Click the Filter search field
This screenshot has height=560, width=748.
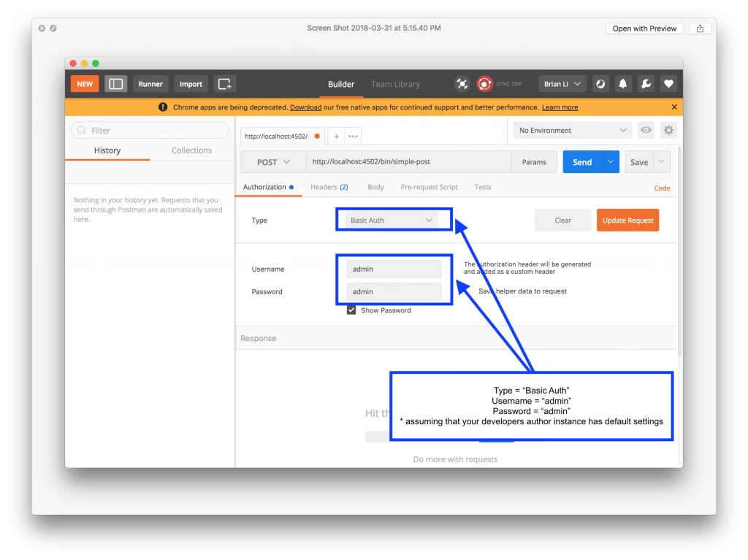tap(150, 130)
